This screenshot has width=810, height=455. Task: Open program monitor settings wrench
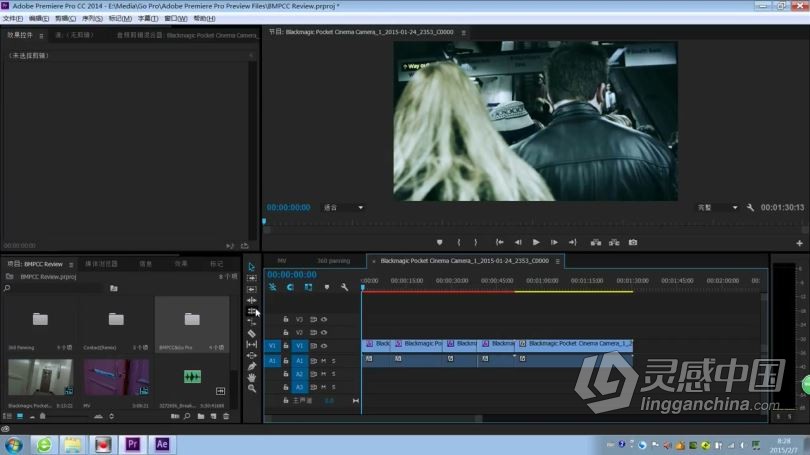(750, 208)
